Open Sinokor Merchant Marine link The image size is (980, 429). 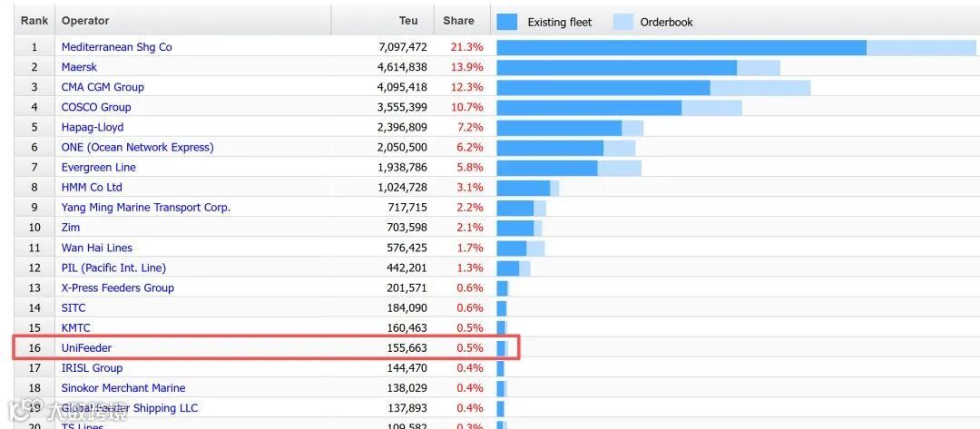pos(123,388)
